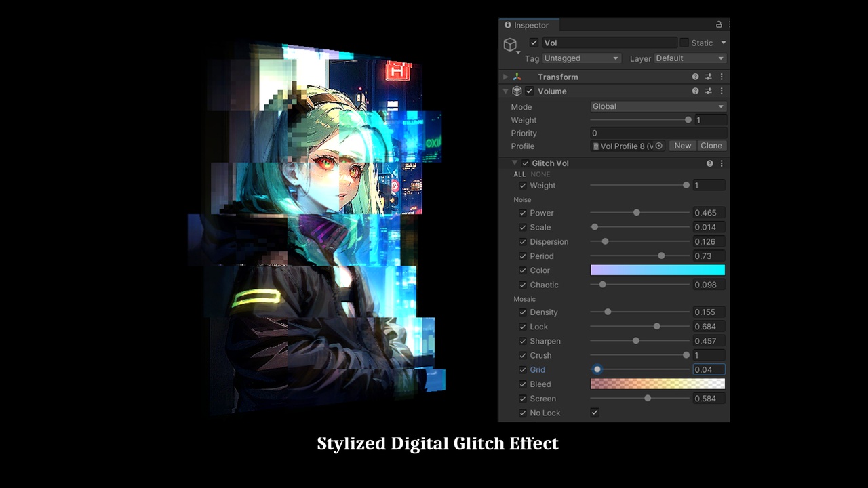Viewport: 868px width, 488px height.
Task: Click the Sharpen slider handle
Action: pos(635,341)
